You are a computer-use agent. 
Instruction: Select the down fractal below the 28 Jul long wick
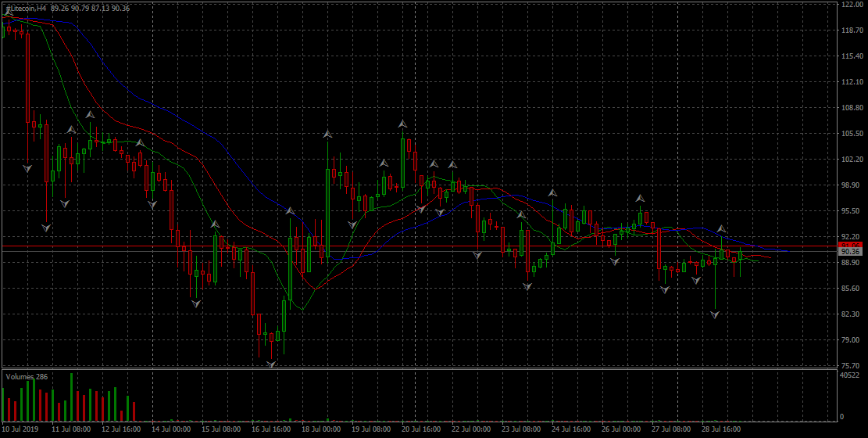point(715,314)
